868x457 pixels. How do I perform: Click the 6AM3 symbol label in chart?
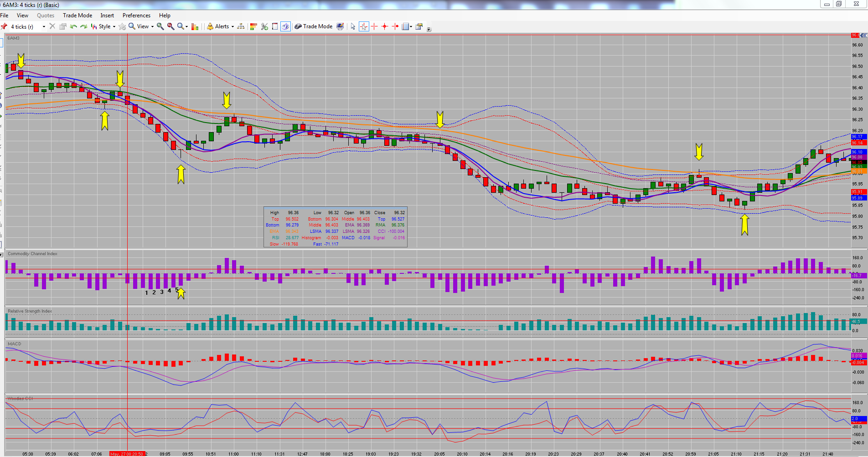click(14, 38)
